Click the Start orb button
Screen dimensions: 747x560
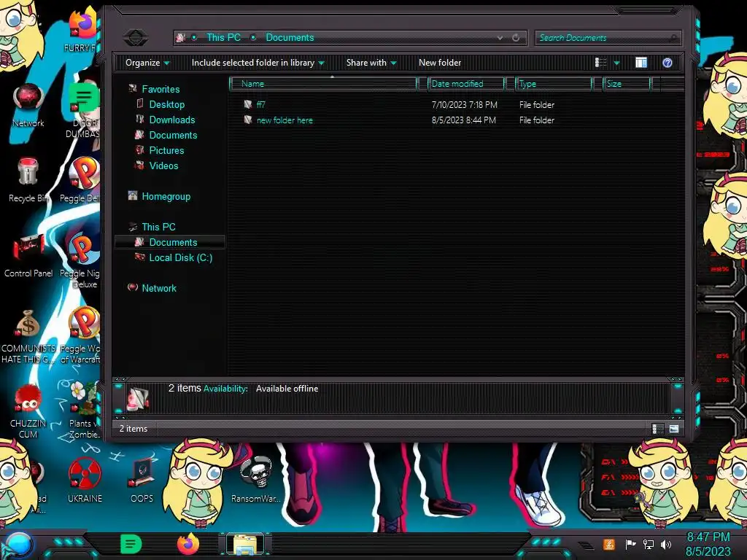point(19,545)
